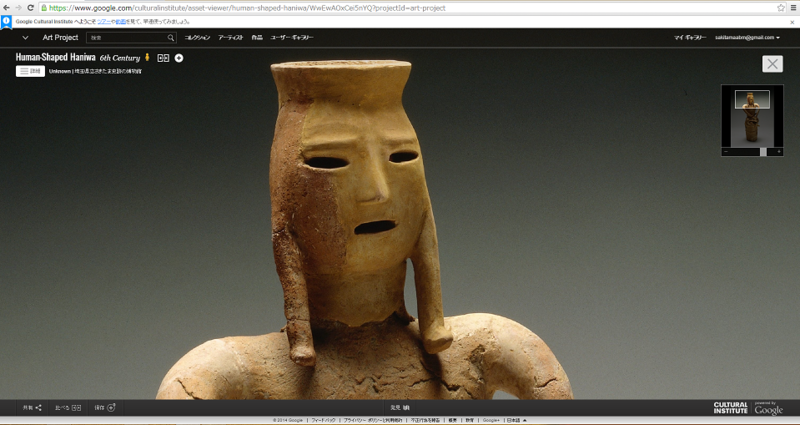Image resolution: width=800 pixels, height=425 pixels.
Task: Open the フィードバック feedback footer link
Action: (x=323, y=420)
